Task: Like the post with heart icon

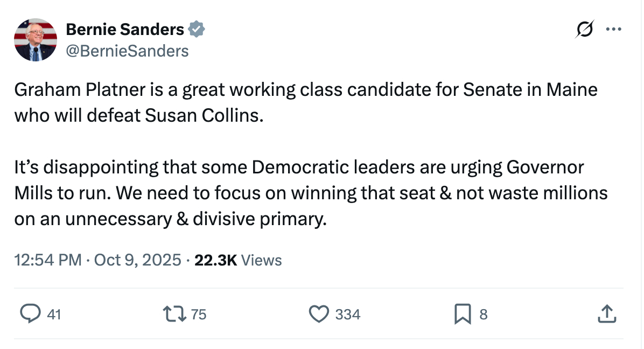Action: (x=319, y=313)
